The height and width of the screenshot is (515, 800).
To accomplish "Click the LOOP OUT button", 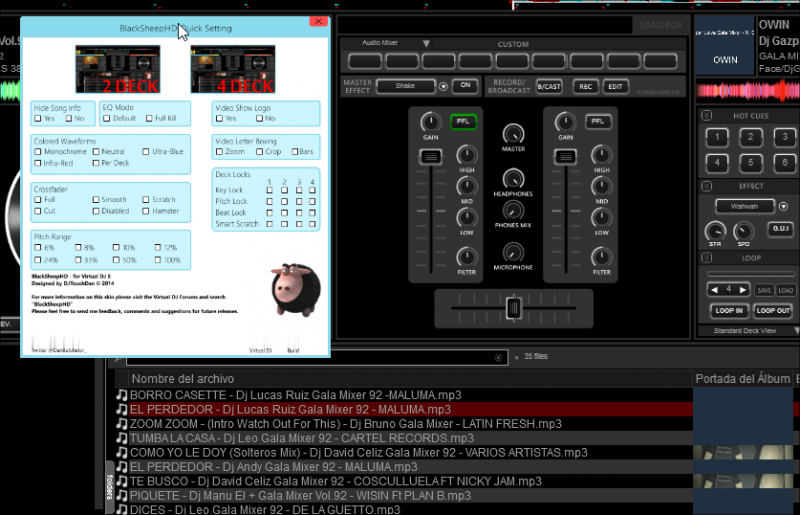I will 773,310.
